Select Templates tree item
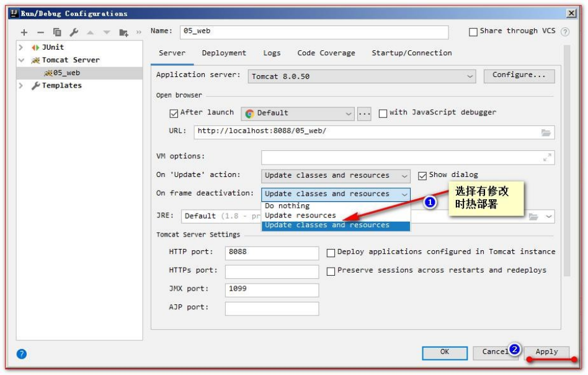The width and height of the screenshot is (588, 375). (x=62, y=86)
